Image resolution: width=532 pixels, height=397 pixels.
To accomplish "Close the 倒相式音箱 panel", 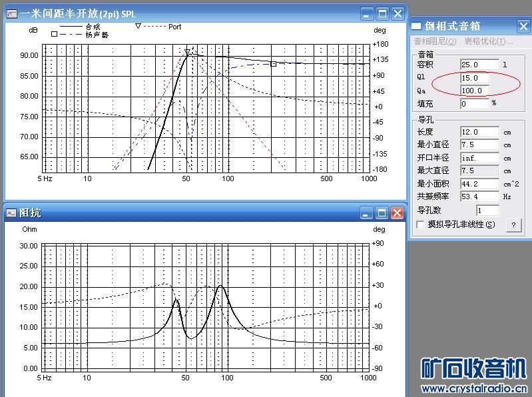I will point(523,26).
